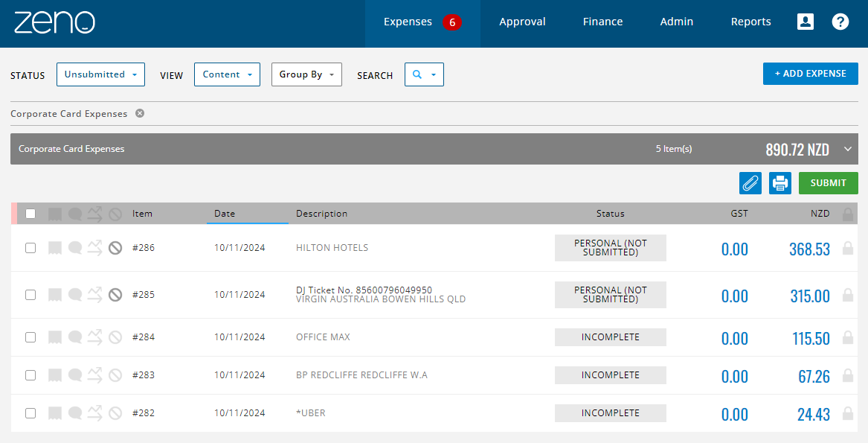Sort by the Description column header
The image size is (868, 443).
tap(321, 214)
